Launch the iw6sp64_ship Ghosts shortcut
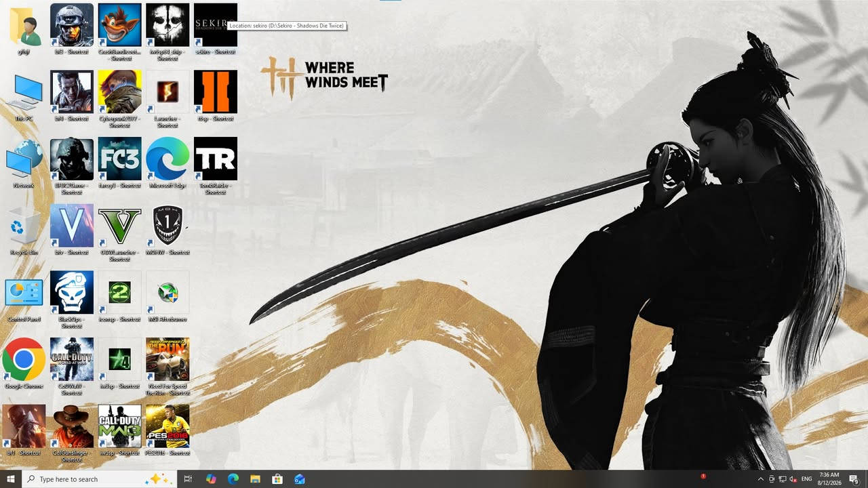The image size is (868, 488). 167,26
